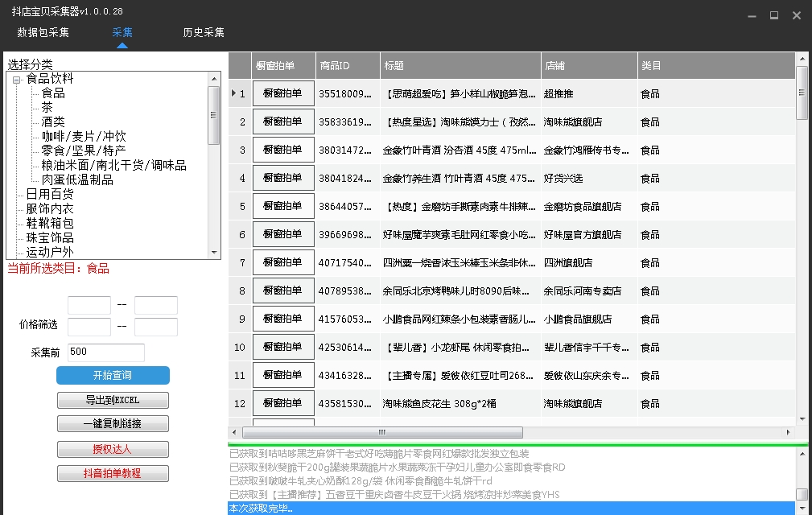The image size is (812, 515).
Task: Click the table horizontal scrollbar thumb
Action: click(382, 432)
